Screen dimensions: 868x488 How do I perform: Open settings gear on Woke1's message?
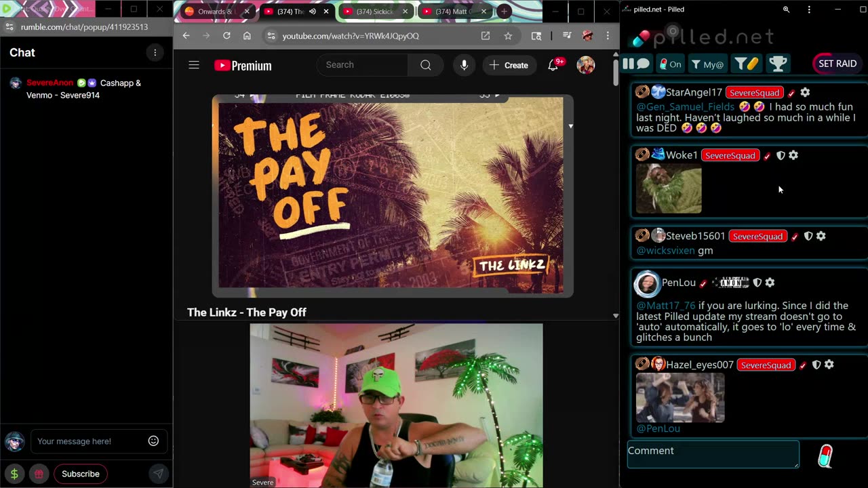pyautogui.click(x=793, y=155)
